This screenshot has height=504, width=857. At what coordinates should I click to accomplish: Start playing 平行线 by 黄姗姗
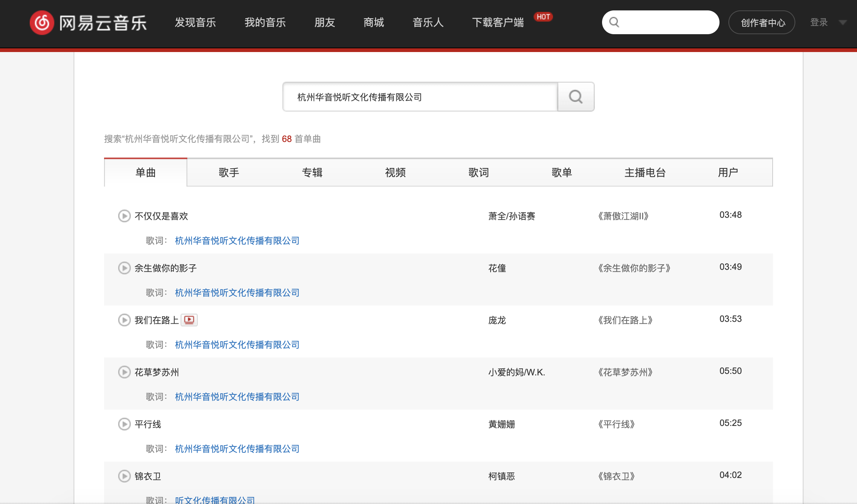pyautogui.click(x=124, y=424)
